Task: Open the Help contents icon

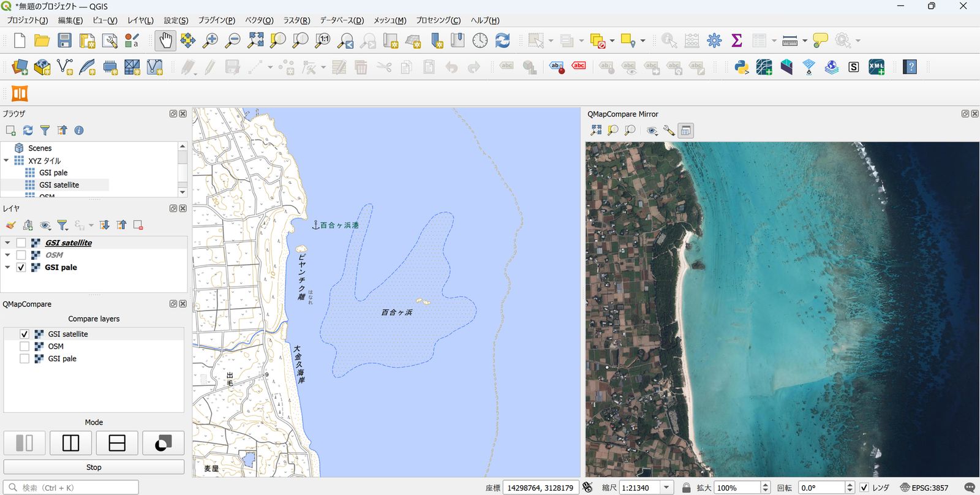Action: pos(910,67)
